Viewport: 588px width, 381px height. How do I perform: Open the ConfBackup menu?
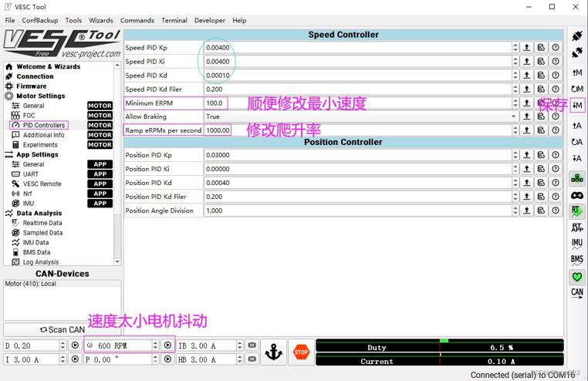[x=40, y=20]
